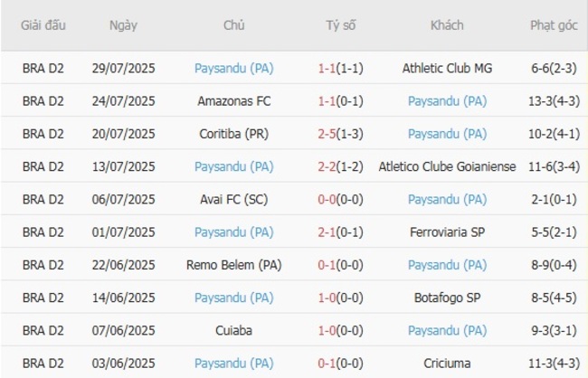This screenshot has height=378, width=588.
Task: Open Ferroviaria SP team page
Action: coord(448,232)
